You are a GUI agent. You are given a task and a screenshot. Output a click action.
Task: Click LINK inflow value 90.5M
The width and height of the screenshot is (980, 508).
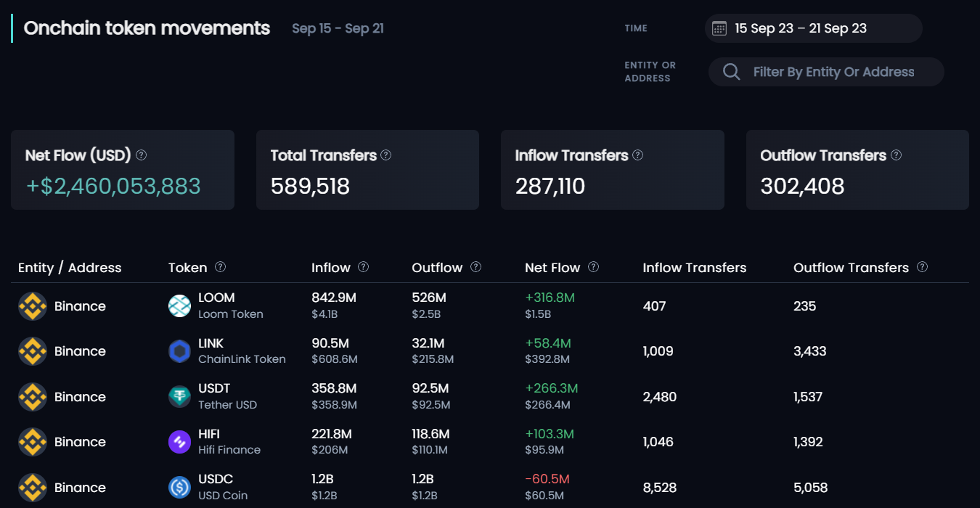pyautogui.click(x=330, y=343)
